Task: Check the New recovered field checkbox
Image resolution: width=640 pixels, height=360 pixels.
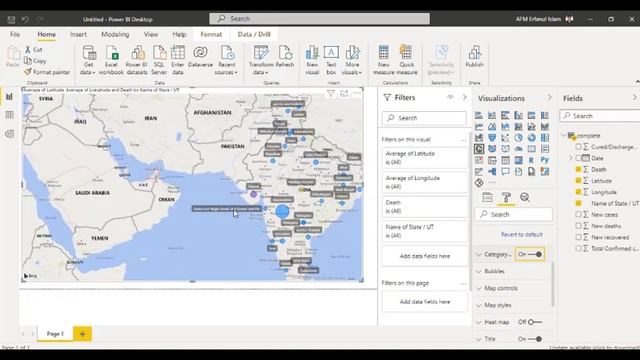Action: click(x=578, y=237)
